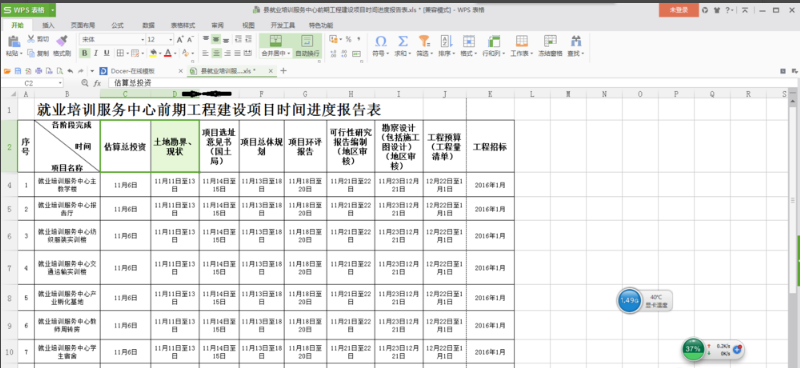Toggle align text left
The height and width of the screenshot is (368, 800).
pos(205,53)
